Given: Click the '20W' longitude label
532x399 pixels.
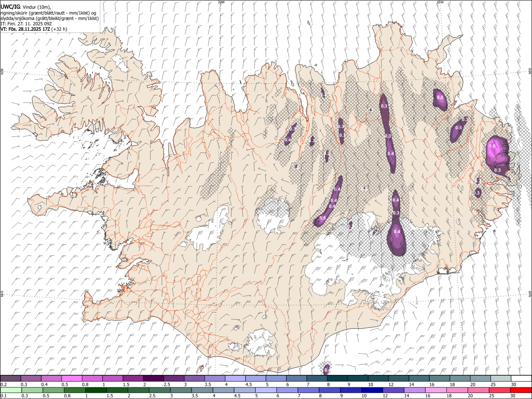Looking at the screenshot, I should coord(221,2).
